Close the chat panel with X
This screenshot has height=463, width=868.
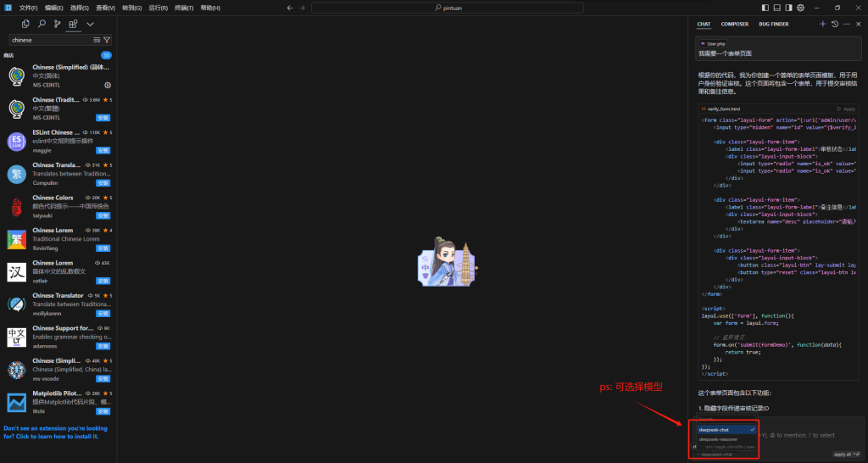tap(859, 24)
